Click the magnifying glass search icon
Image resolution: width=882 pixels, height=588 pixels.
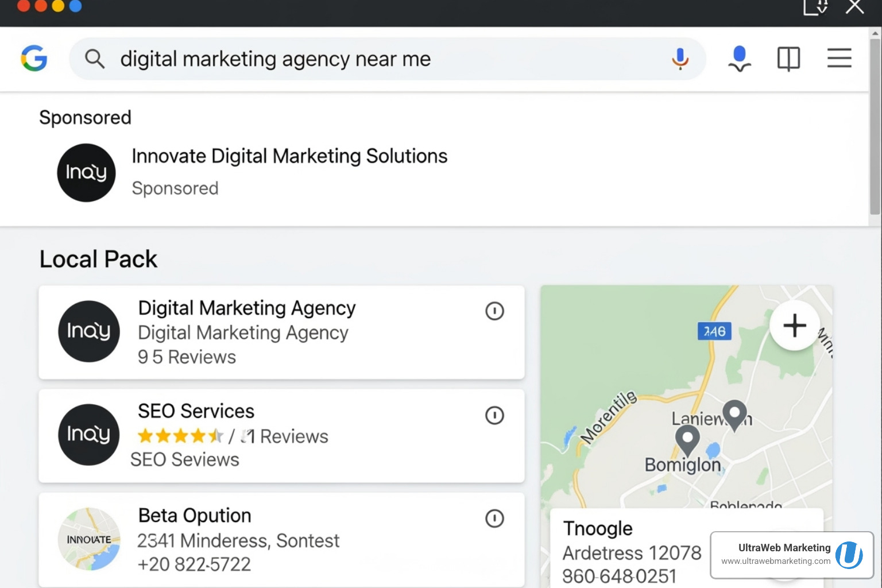coord(95,59)
